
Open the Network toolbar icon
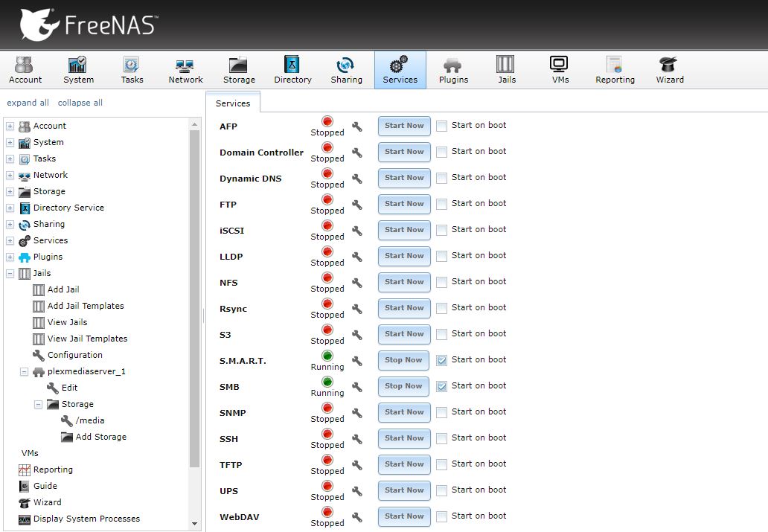(x=185, y=70)
